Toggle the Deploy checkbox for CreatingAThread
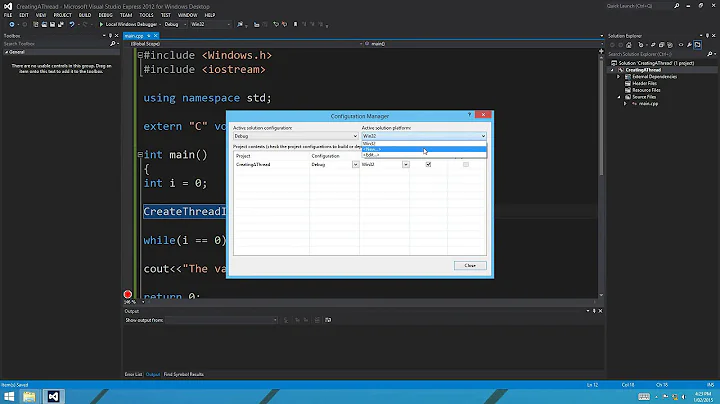The height and width of the screenshot is (404, 720). [x=466, y=164]
